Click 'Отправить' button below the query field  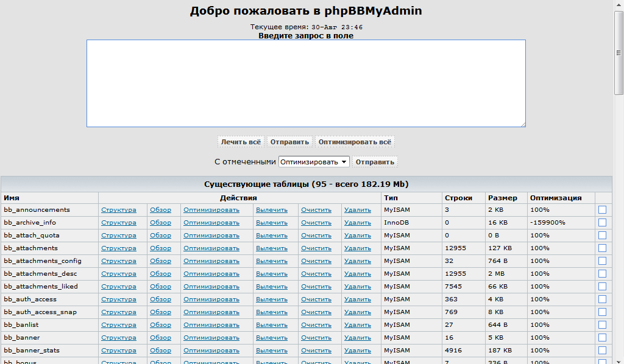pyautogui.click(x=289, y=142)
